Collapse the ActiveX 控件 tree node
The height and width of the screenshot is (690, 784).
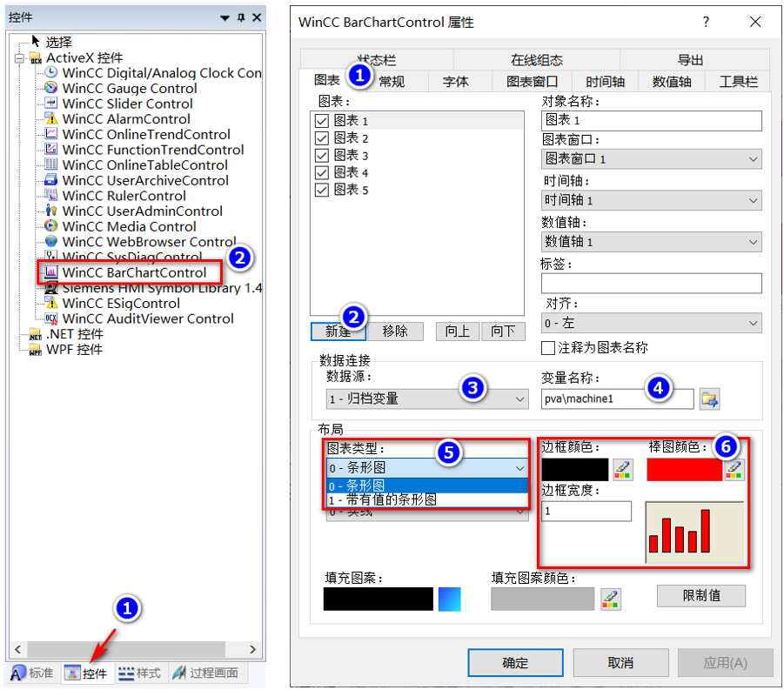tap(19, 58)
